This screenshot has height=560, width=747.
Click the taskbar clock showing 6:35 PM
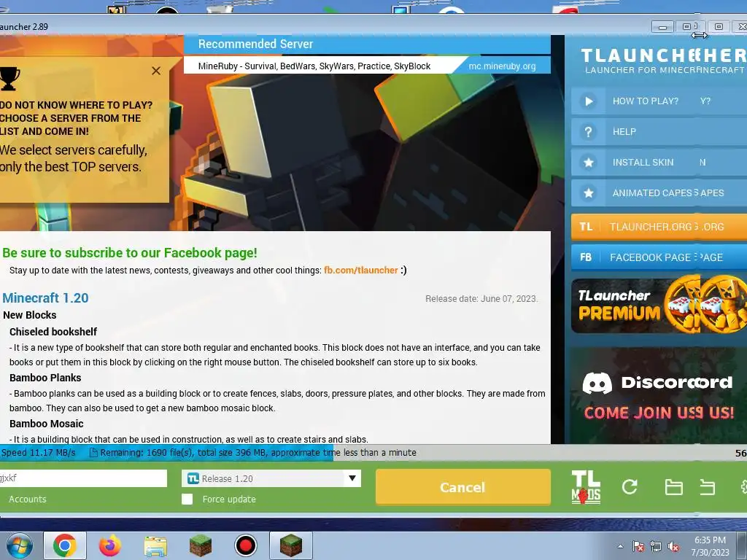click(710, 546)
